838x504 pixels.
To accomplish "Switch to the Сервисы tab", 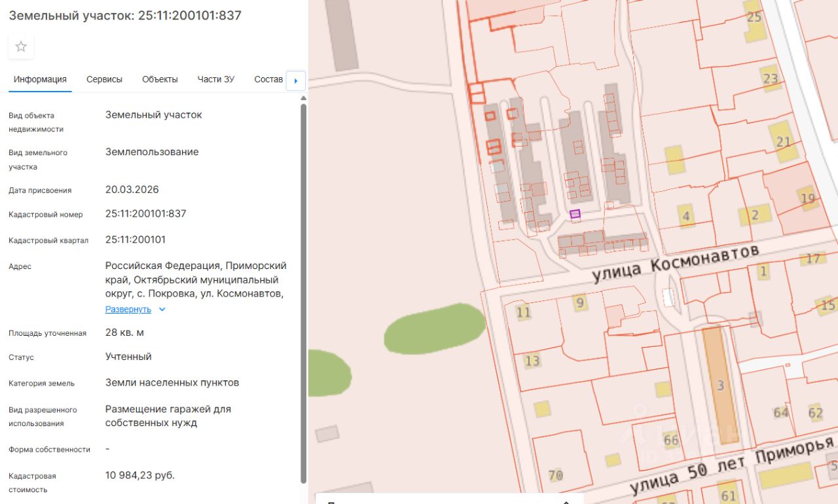I will pyautogui.click(x=104, y=79).
